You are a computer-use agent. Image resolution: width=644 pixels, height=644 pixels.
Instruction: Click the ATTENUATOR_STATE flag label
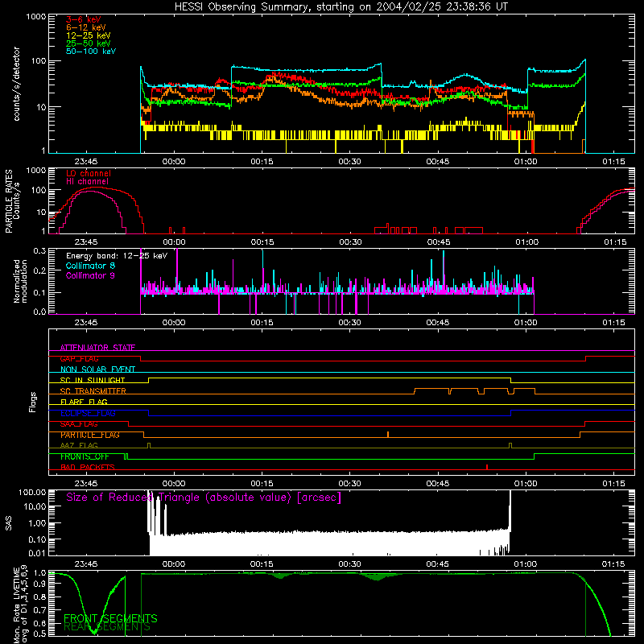point(97,348)
